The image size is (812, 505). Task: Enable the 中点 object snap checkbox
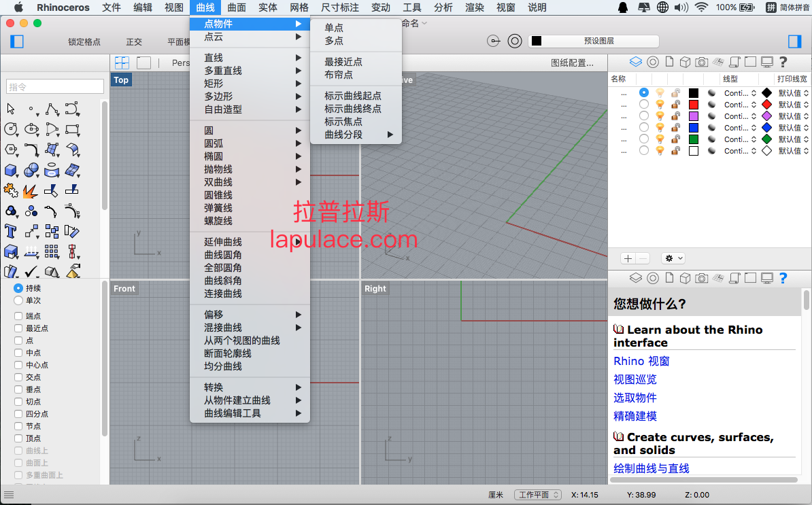coord(18,352)
